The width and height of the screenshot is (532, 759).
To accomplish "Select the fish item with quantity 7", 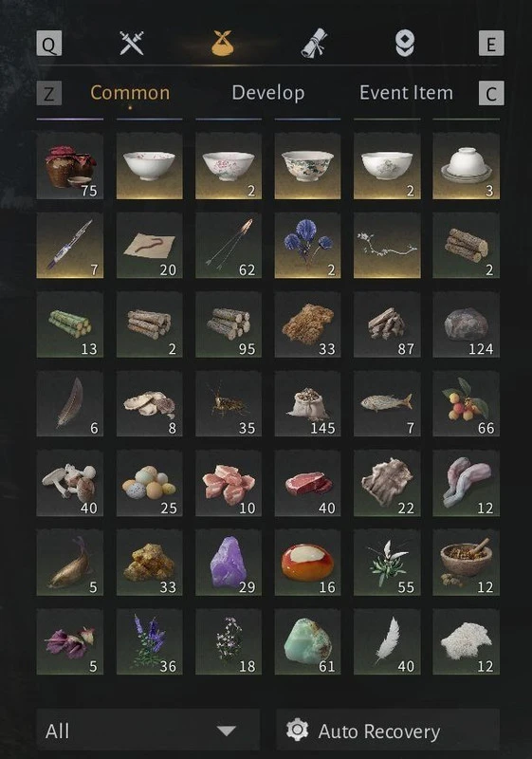I will 387,404.
